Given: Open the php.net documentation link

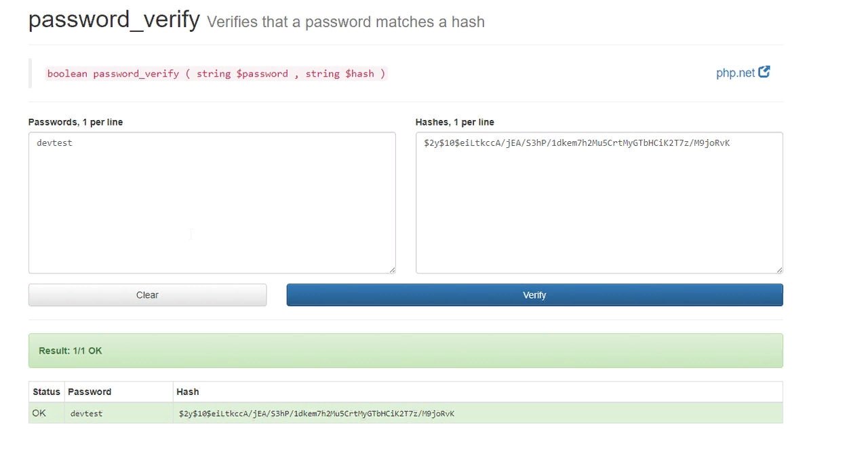Looking at the screenshot, I should coord(734,73).
